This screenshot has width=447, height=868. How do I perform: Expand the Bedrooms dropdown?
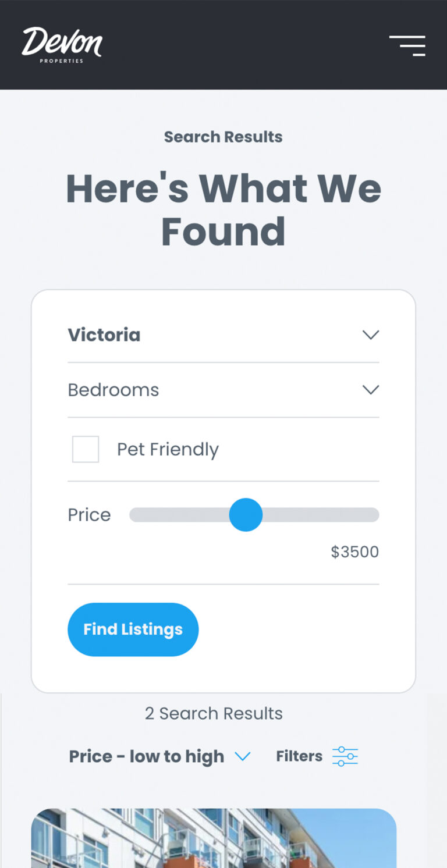pos(223,390)
